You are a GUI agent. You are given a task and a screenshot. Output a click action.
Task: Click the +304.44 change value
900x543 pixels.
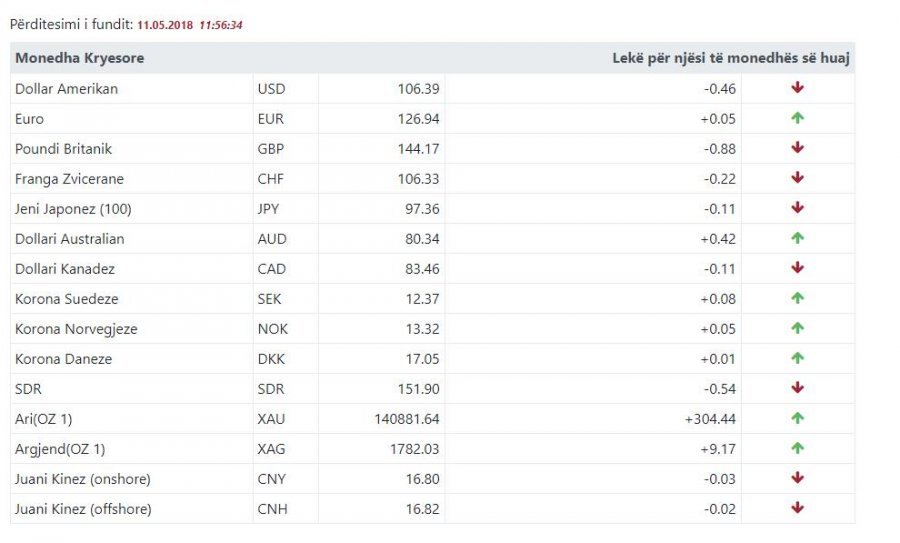point(710,419)
